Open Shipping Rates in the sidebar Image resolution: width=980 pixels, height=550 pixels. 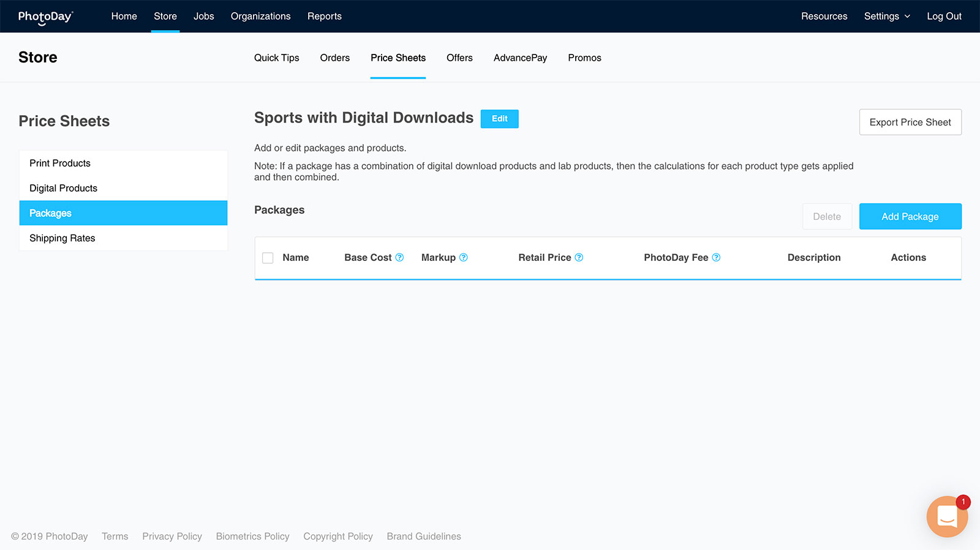pos(123,238)
